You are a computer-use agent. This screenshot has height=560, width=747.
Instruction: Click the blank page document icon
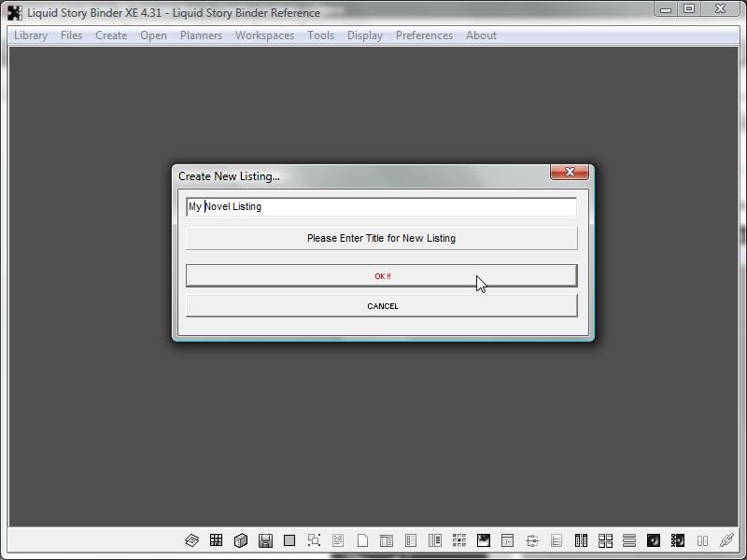362,540
